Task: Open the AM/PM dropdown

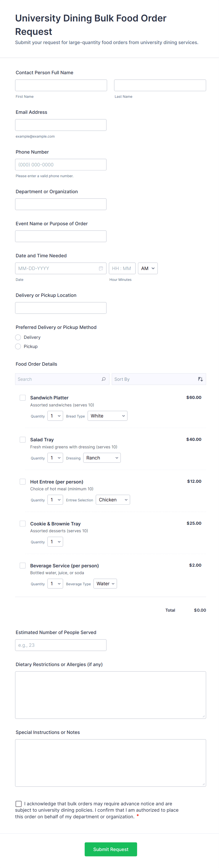Action: point(148,268)
